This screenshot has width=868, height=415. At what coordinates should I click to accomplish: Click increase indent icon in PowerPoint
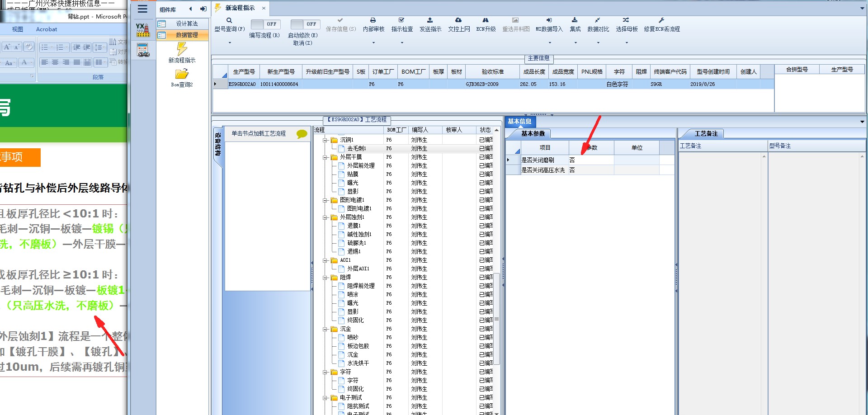pos(87,47)
